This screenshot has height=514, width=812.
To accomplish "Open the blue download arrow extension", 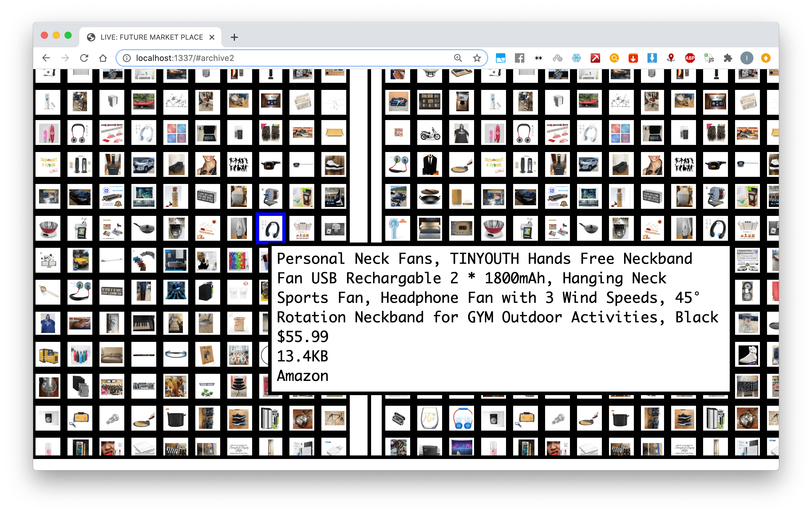I will click(x=652, y=58).
